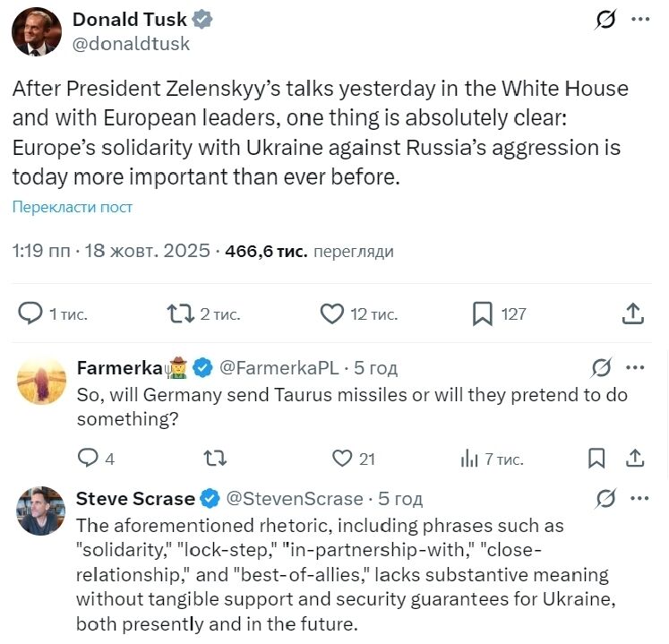Image resolution: width=669 pixels, height=644 pixels.
Task: Repost Farmerka's reply
Action: (215, 459)
